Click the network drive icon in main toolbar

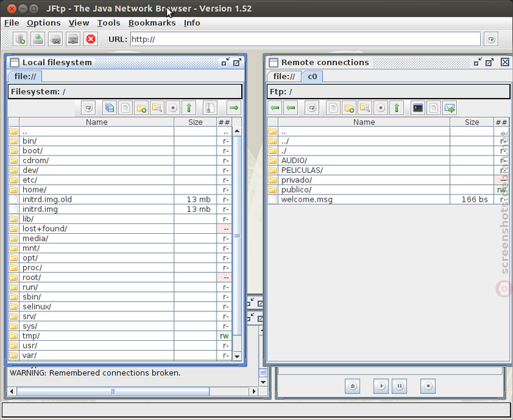pyautogui.click(x=73, y=39)
